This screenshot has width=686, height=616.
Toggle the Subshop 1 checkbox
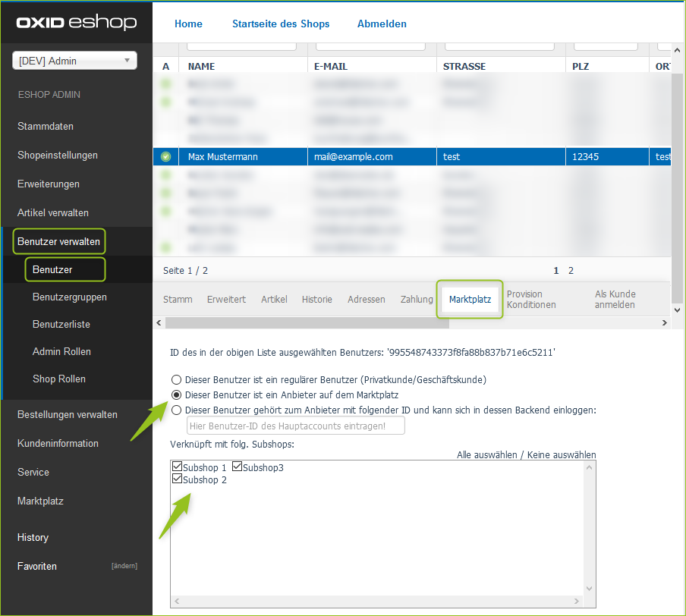click(177, 467)
